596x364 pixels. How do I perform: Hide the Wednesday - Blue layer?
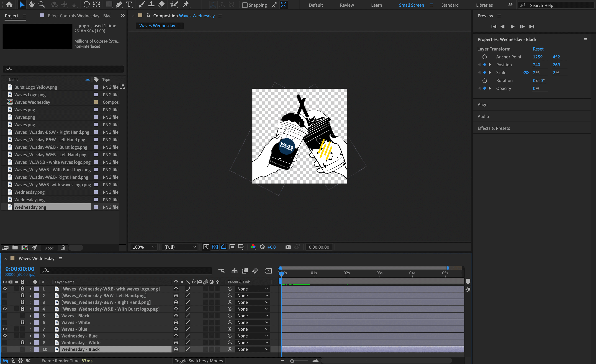5,336
